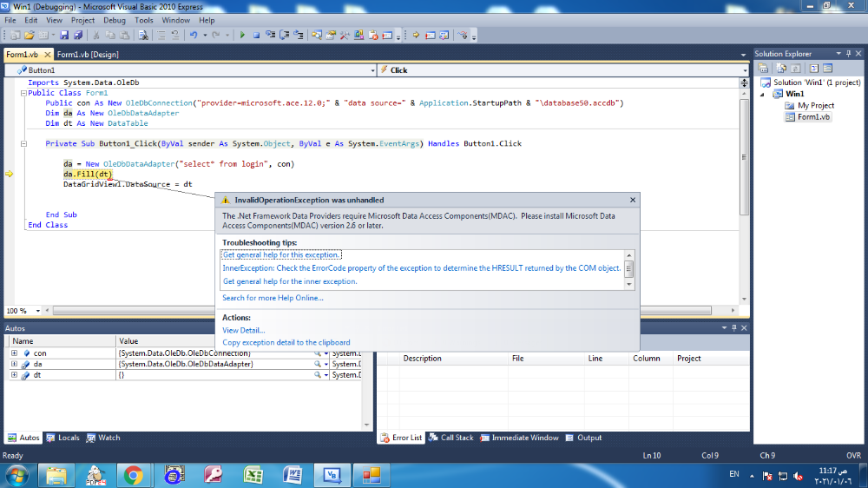Switch to the Watch tab
Image resolution: width=868 pixels, height=488 pixels.
coord(103,438)
